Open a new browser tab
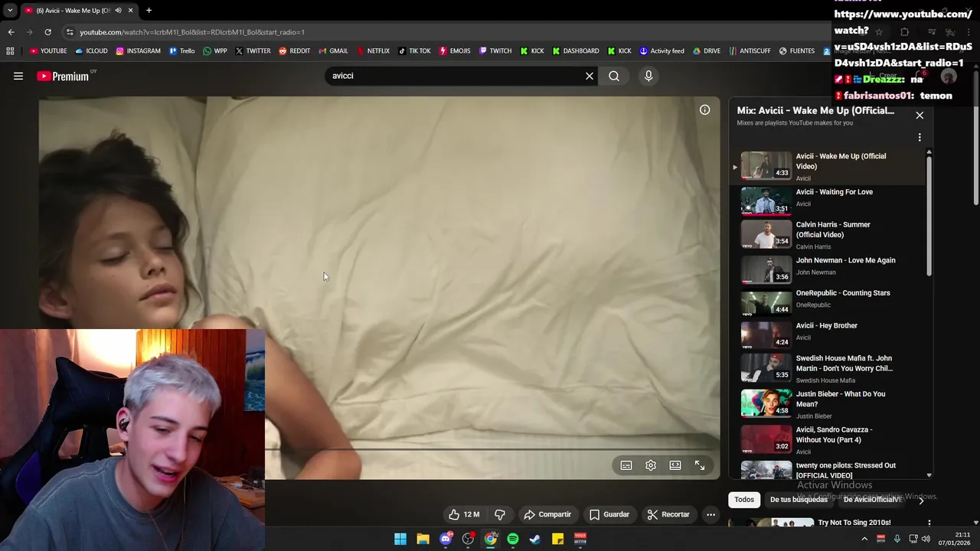Viewport: 980px width, 551px height. pyautogui.click(x=149, y=11)
